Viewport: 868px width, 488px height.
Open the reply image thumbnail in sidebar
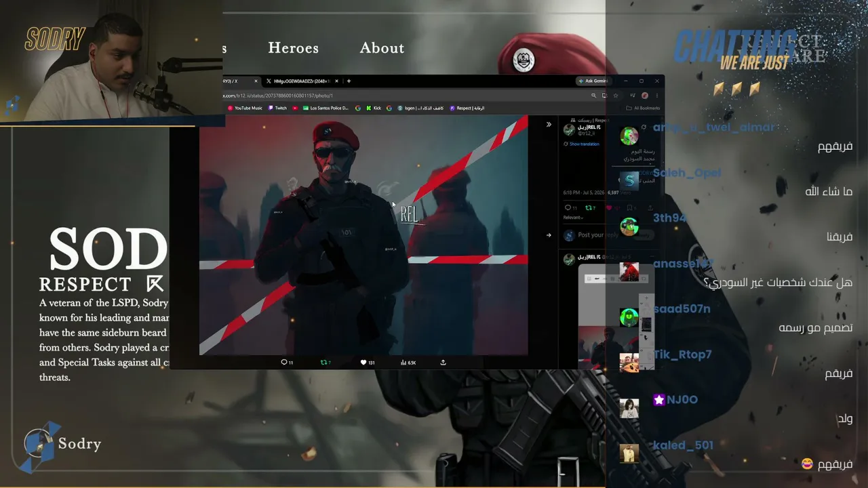pos(616,317)
